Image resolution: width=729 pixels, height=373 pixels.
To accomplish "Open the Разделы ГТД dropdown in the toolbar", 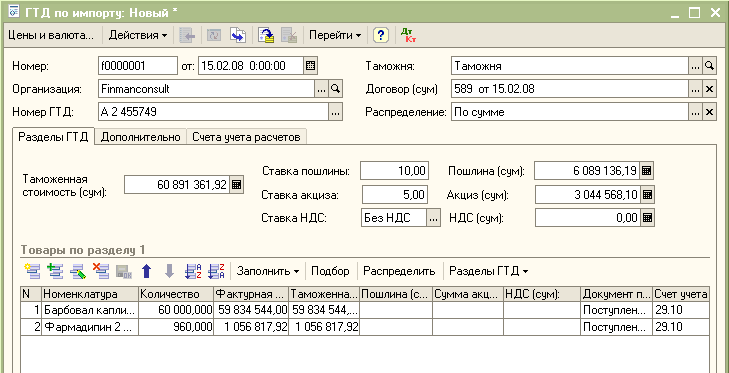I will coord(488,271).
